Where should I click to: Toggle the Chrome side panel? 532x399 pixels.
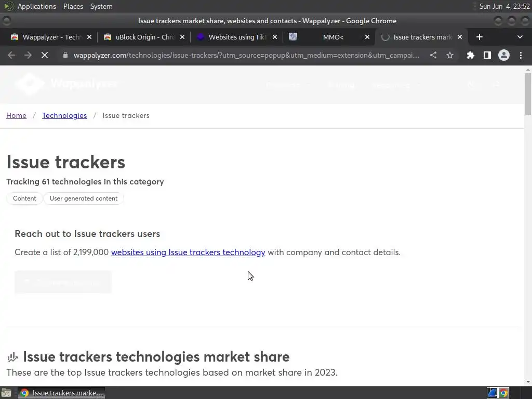(x=487, y=55)
